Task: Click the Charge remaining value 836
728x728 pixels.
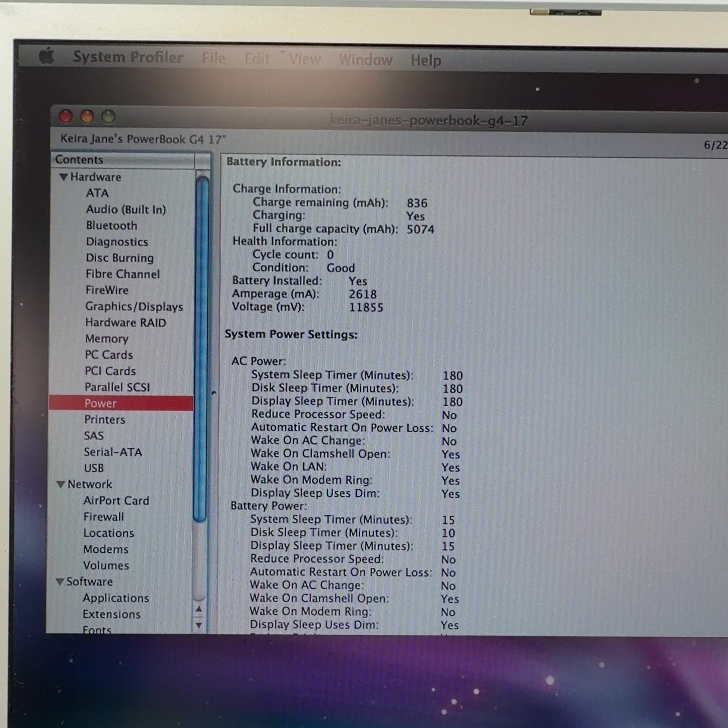Action: 417,203
